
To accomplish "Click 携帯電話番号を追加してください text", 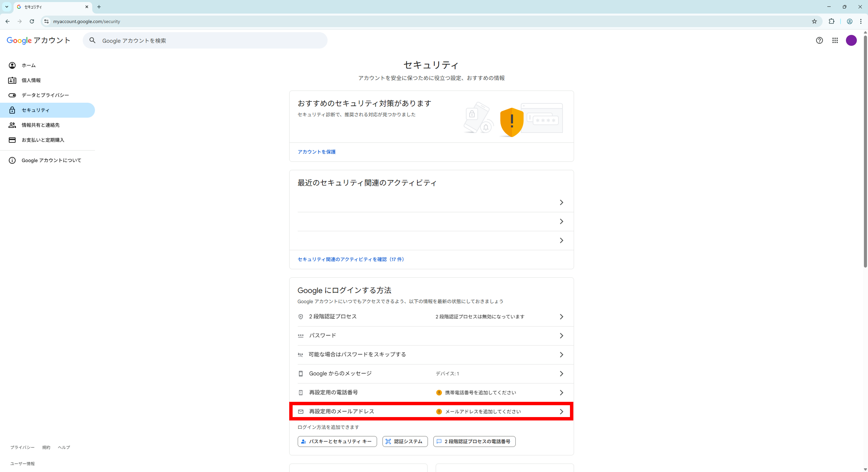I will (480, 393).
